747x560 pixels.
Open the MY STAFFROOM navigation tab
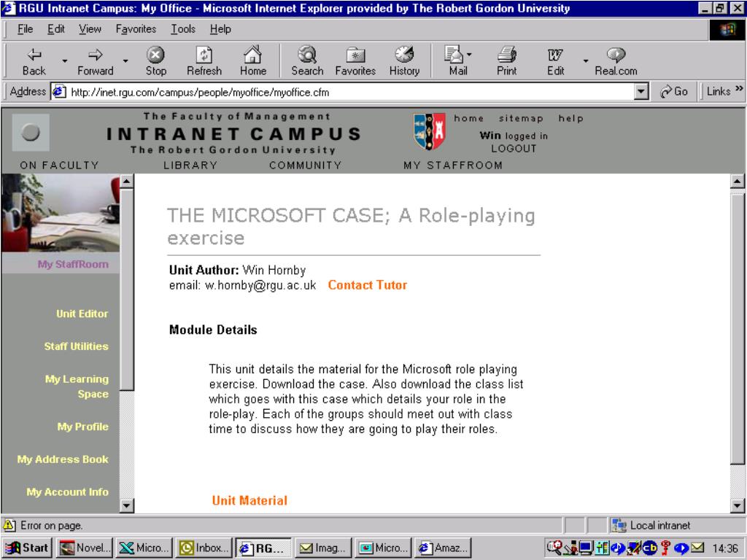click(453, 166)
